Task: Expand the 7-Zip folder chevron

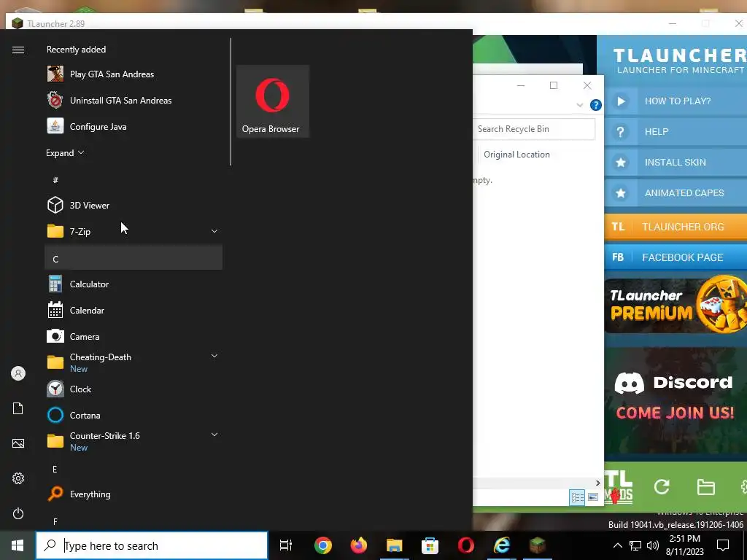Action: point(214,231)
